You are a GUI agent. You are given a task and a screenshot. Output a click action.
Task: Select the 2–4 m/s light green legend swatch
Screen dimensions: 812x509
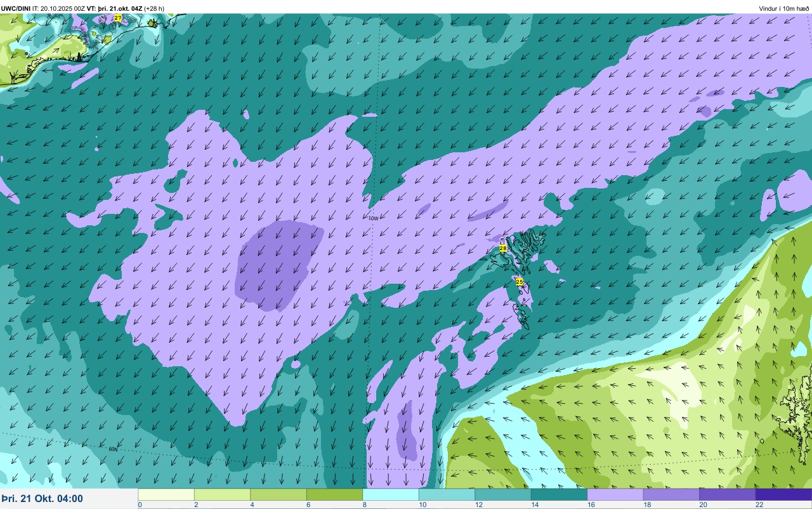(x=222, y=494)
